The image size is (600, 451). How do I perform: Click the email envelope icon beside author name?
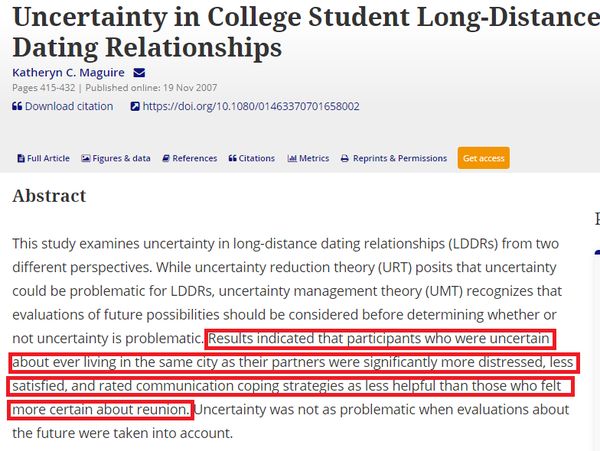pyautogui.click(x=139, y=73)
